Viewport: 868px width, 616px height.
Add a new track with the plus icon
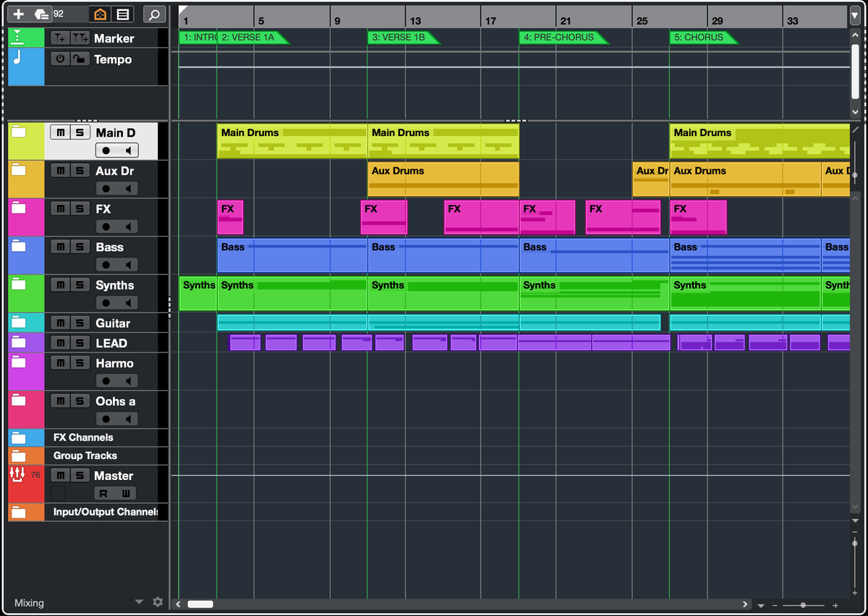17,14
